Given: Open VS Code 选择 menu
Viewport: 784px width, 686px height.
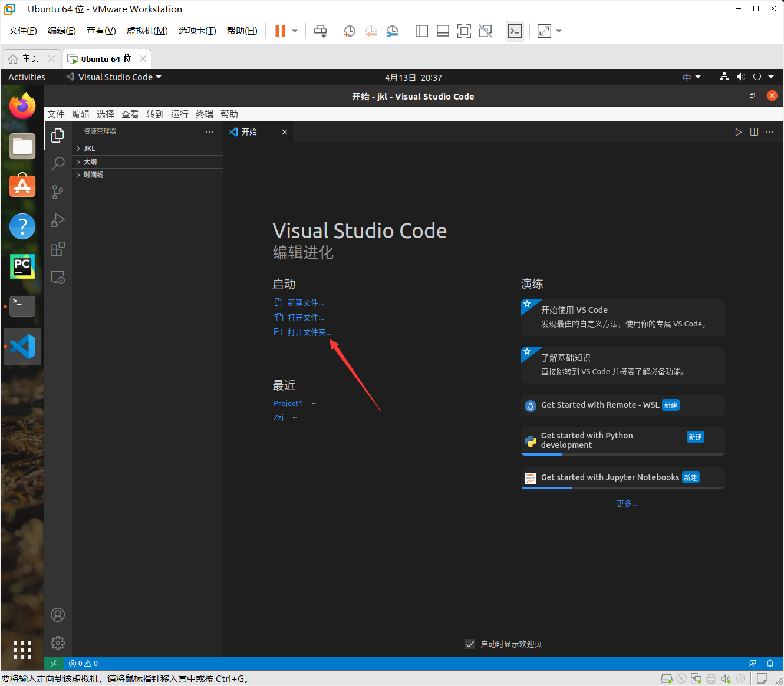Looking at the screenshot, I should click(106, 114).
